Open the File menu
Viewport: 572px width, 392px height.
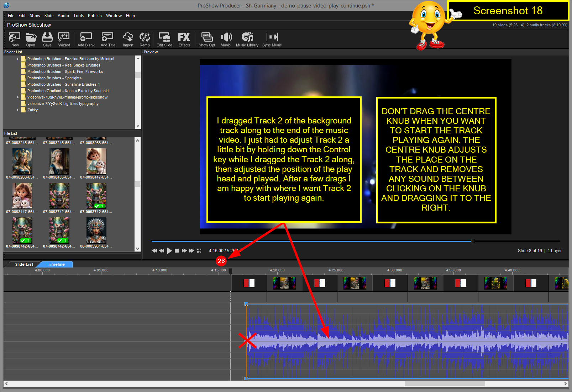coord(11,16)
